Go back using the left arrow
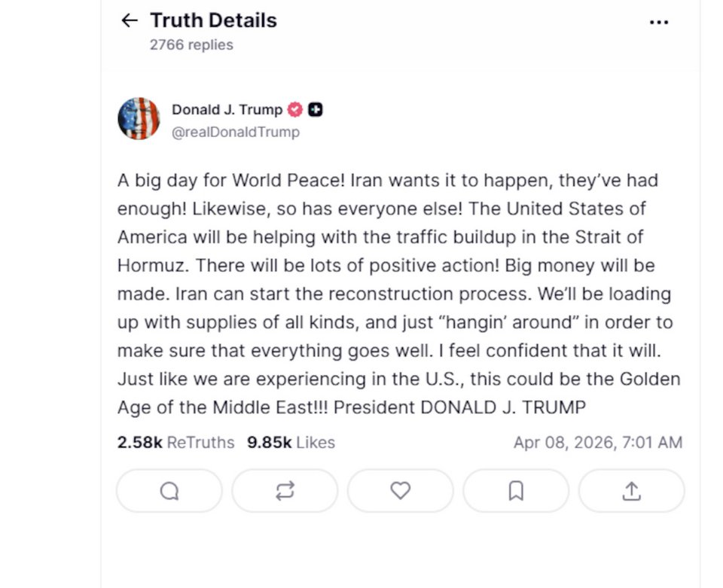 (x=130, y=21)
